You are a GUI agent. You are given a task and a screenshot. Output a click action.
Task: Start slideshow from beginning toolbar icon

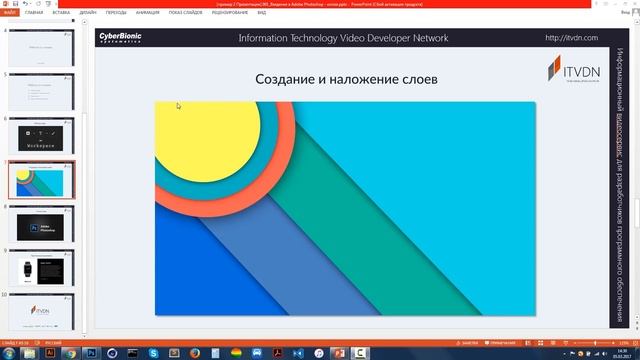coord(48,4)
